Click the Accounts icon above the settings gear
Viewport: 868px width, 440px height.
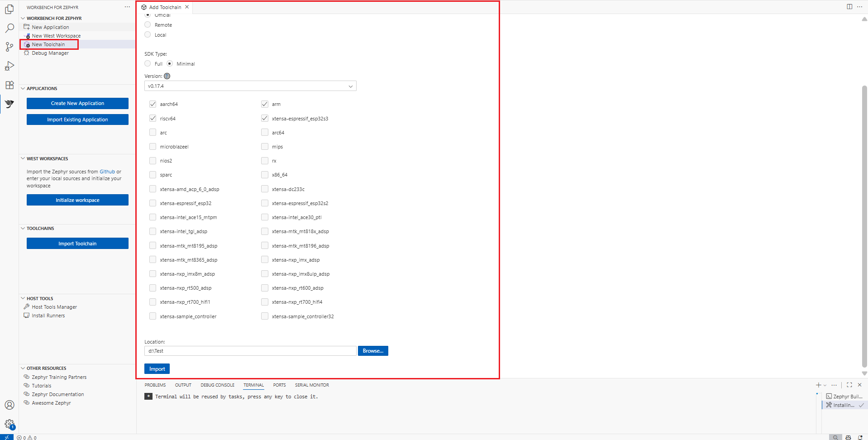pyautogui.click(x=9, y=405)
